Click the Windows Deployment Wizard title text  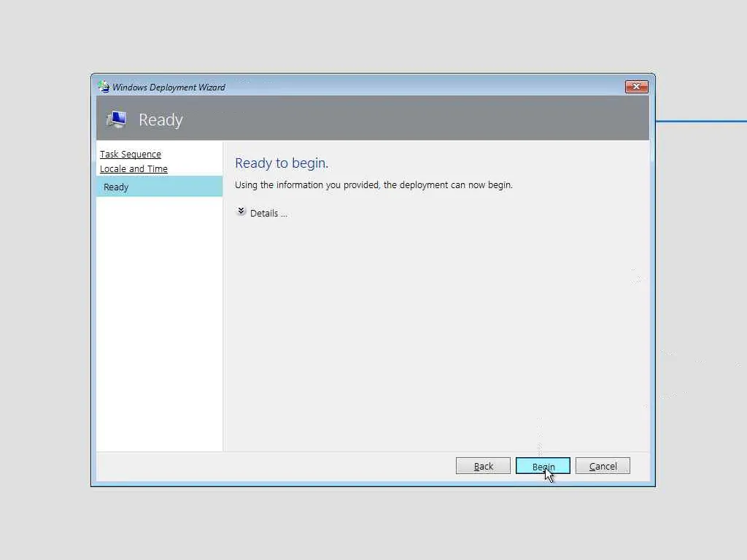point(169,87)
